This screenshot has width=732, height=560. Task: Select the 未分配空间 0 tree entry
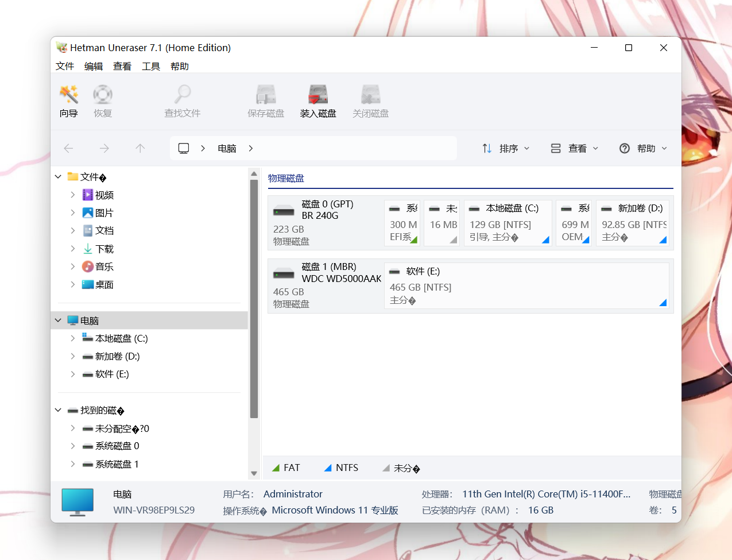[x=116, y=428]
